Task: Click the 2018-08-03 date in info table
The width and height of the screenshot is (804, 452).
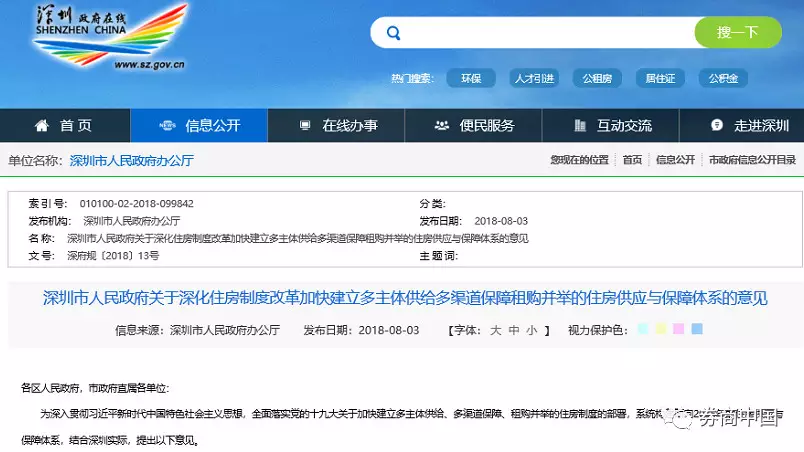Action: point(501,221)
